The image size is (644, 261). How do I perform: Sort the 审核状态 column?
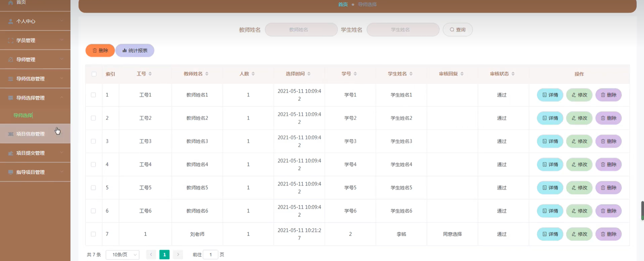[513, 74]
